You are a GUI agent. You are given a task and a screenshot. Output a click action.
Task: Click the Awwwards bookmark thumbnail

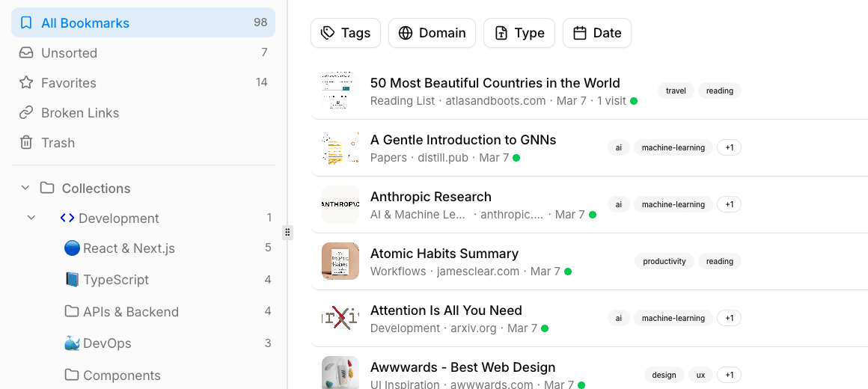(x=340, y=373)
